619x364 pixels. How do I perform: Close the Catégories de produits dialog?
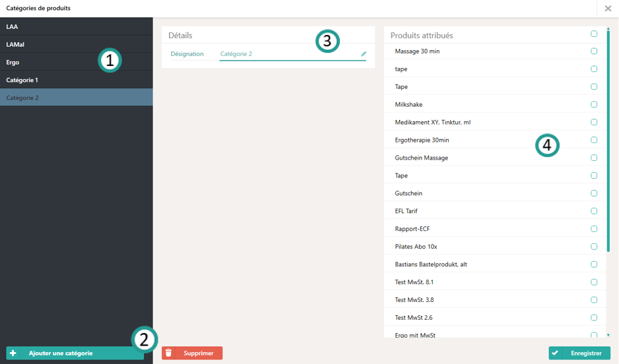pos(608,9)
